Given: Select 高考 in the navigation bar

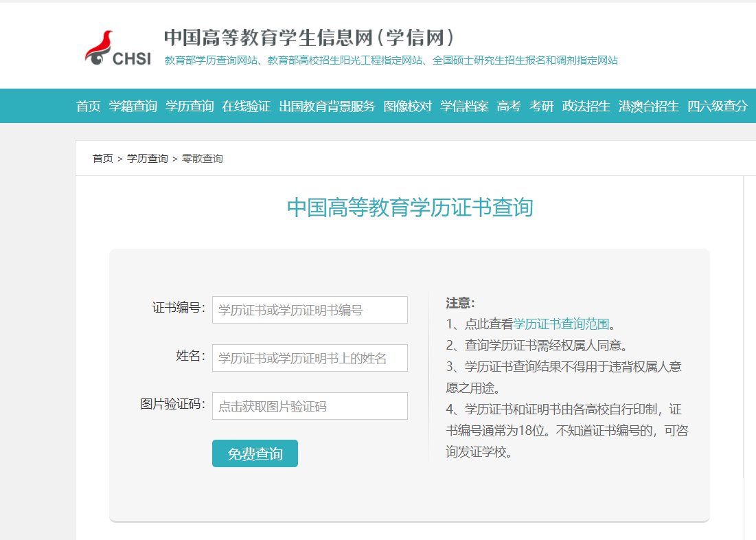Looking at the screenshot, I should click(509, 106).
